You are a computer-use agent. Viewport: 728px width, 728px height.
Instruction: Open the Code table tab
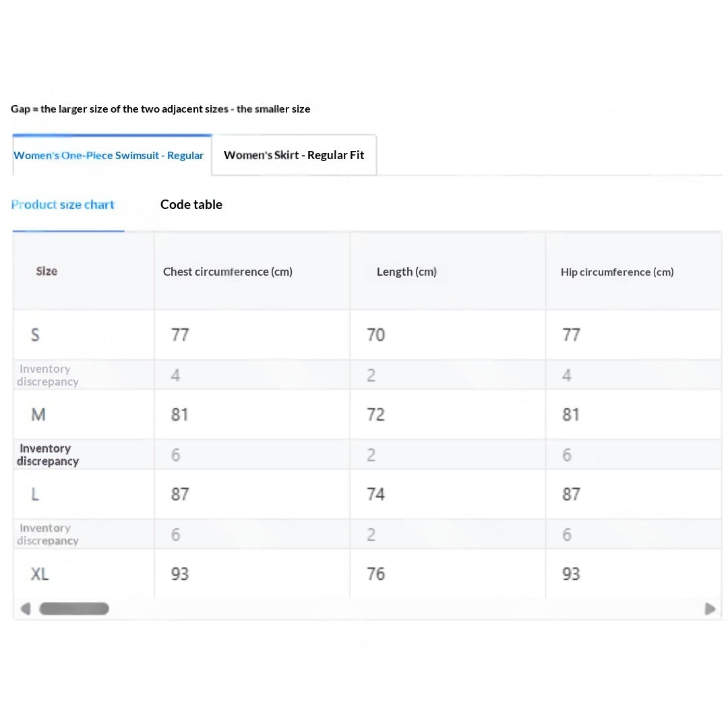click(191, 205)
